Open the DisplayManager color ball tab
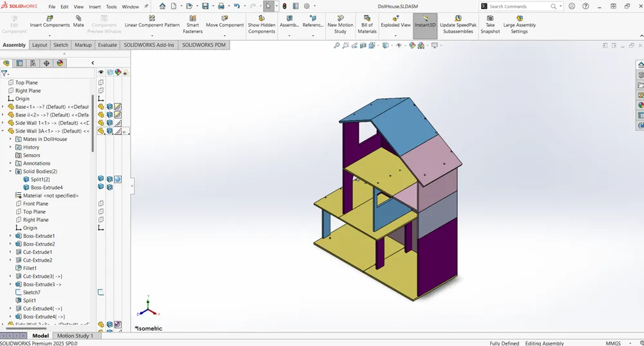This screenshot has width=644, height=346. click(x=60, y=63)
